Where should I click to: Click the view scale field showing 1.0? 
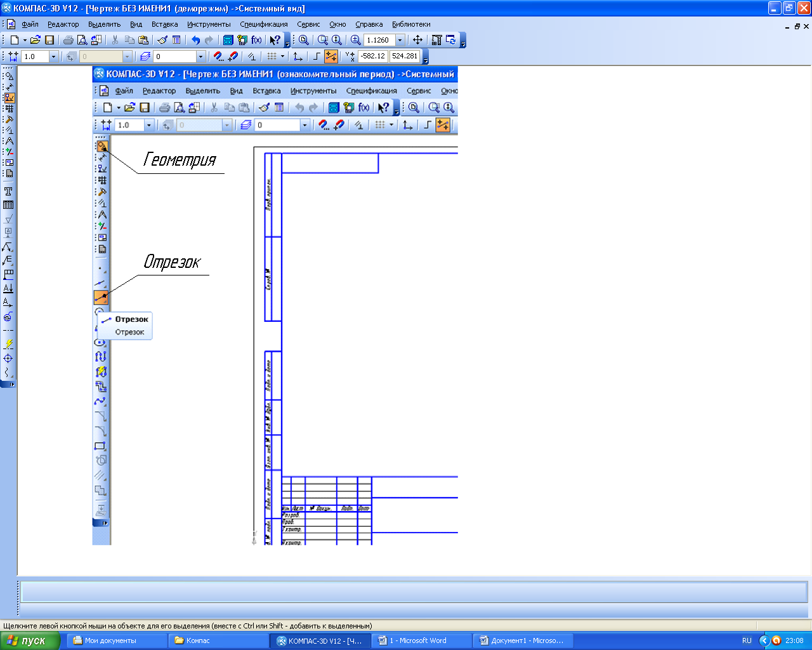pos(35,56)
